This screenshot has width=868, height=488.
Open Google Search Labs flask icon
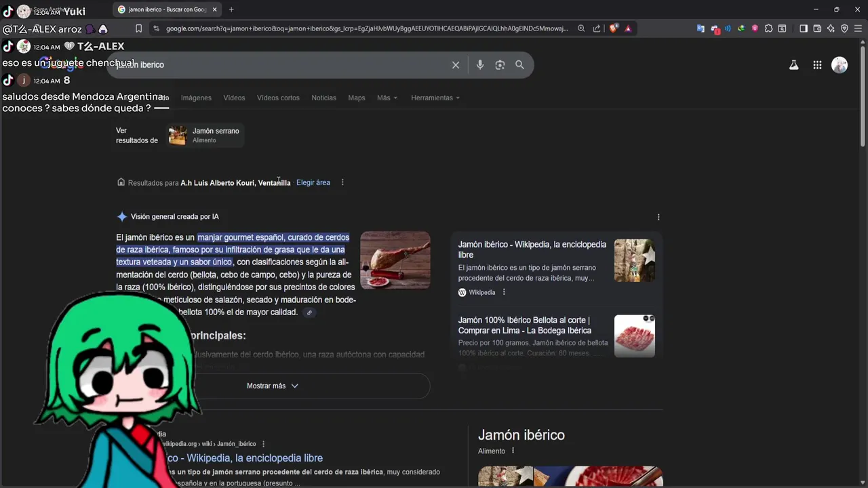(793, 65)
